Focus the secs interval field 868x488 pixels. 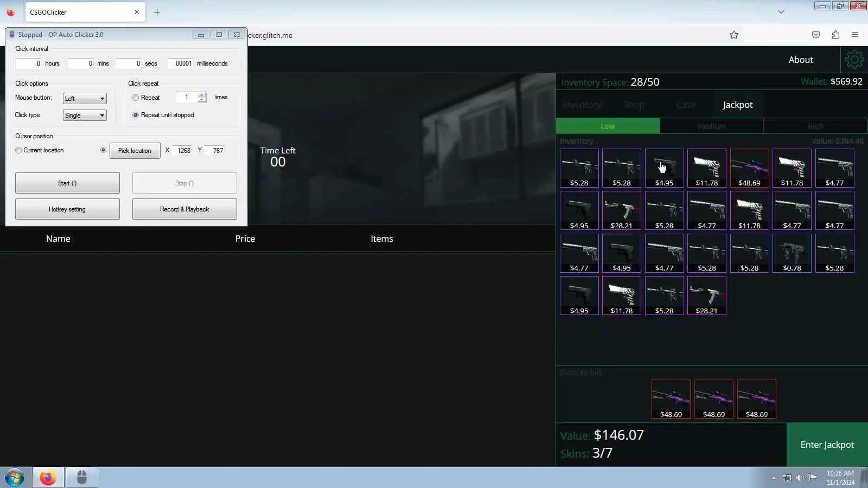128,63
